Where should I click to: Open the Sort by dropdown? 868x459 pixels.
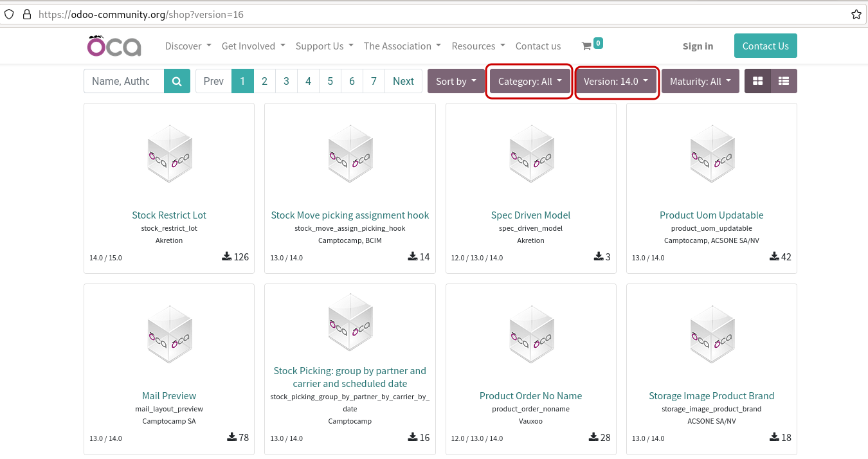click(456, 81)
